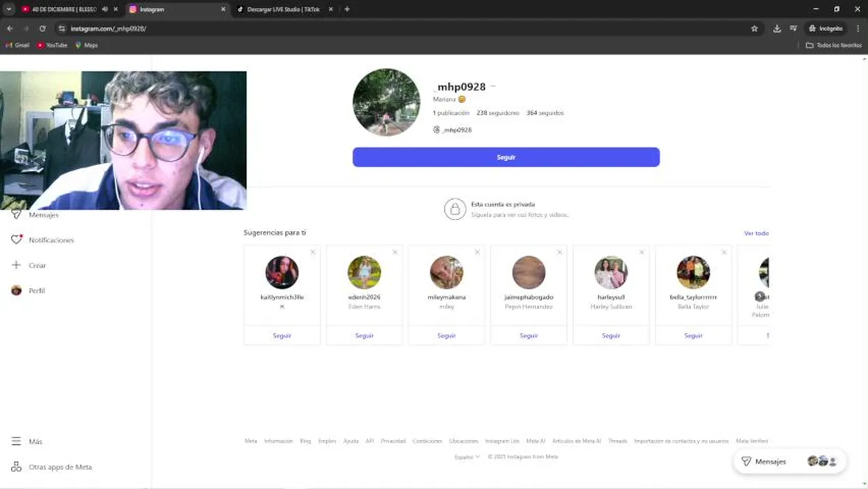Image resolution: width=868 pixels, height=489 pixels.
Task: Click the Crear plus icon
Action: click(x=16, y=265)
